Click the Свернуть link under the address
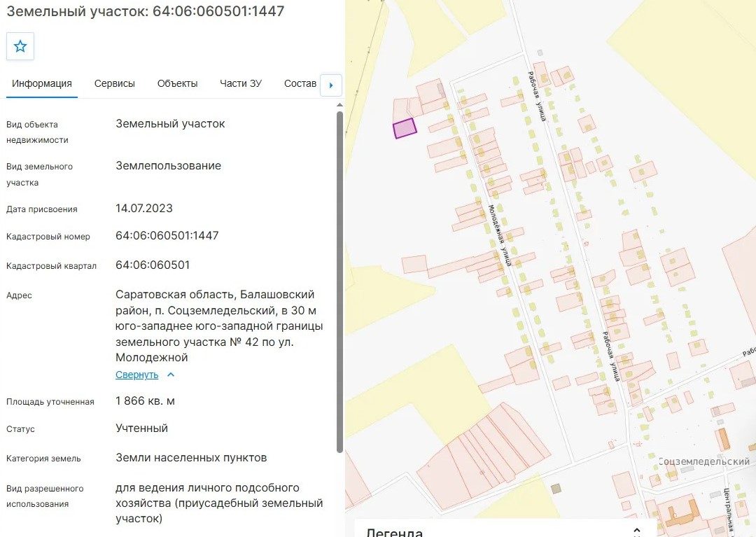Image resolution: width=756 pixels, height=537 pixels. click(x=137, y=375)
